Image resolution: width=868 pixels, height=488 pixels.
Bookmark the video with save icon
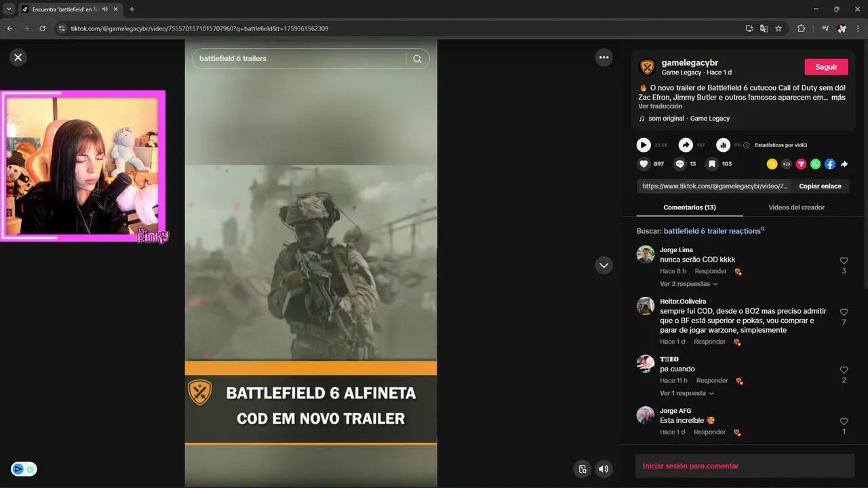pos(711,164)
